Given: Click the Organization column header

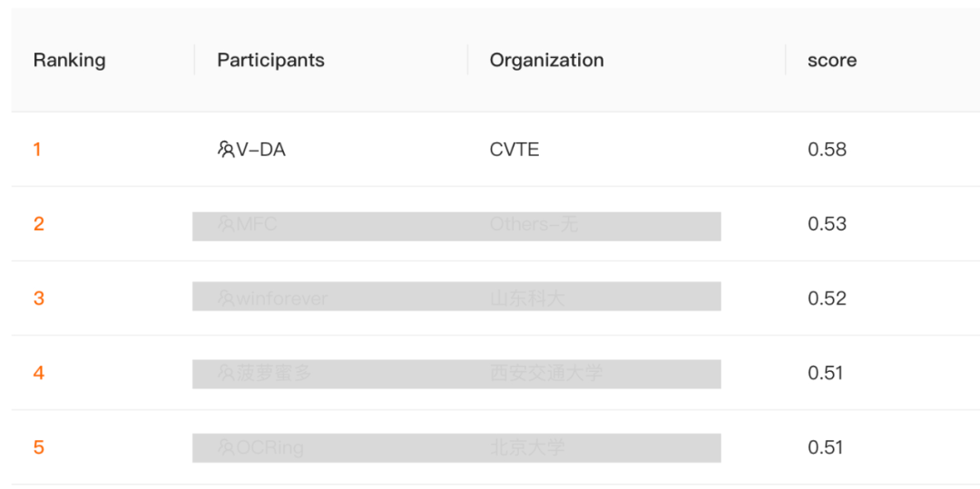Looking at the screenshot, I should coord(546,61).
